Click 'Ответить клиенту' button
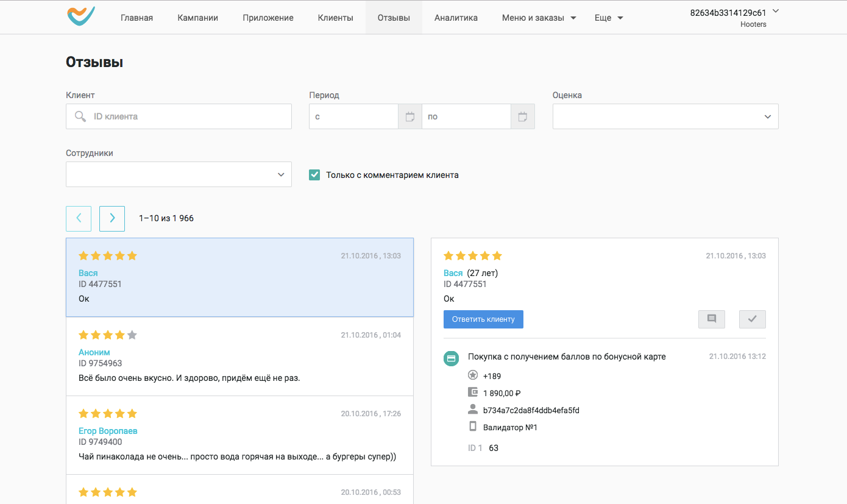The width and height of the screenshot is (847, 504). 483,319
